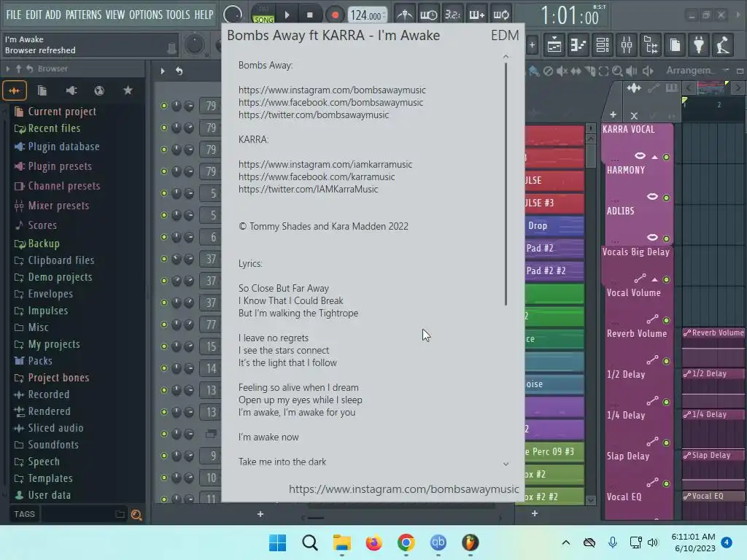Click the countdown before recording icon
Image resolution: width=747 pixels, height=560 pixels.
click(x=452, y=15)
